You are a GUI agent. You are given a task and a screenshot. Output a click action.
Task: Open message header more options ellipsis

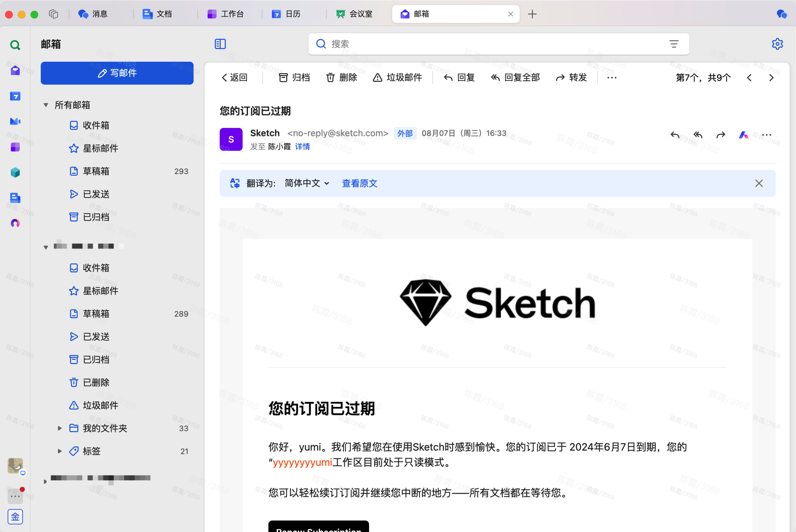pos(767,135)
